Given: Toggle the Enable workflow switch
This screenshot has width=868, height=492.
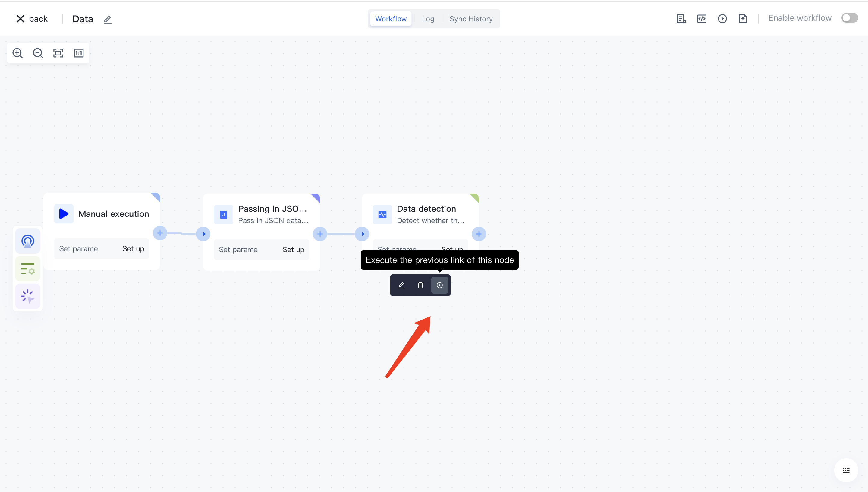Looking at the screenshot, I should (x=849, y=18).
